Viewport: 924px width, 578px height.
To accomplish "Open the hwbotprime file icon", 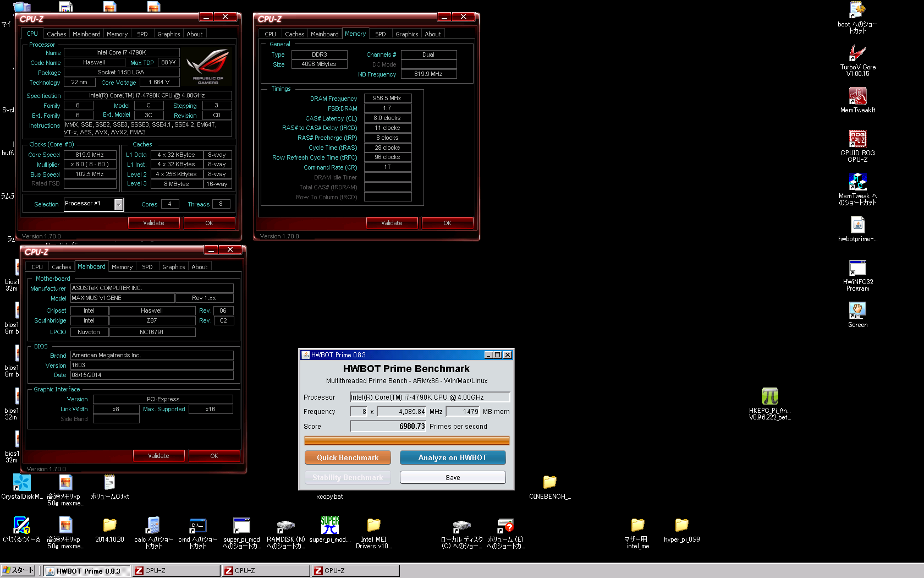I will (857, 225).
